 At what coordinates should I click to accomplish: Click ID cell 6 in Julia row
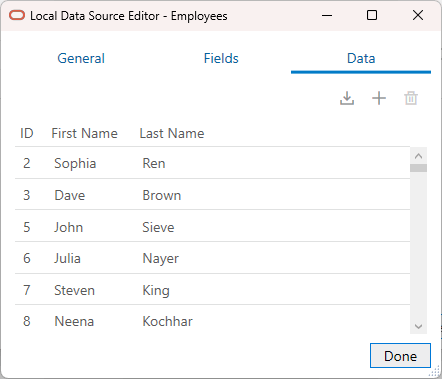coord(27,258)
